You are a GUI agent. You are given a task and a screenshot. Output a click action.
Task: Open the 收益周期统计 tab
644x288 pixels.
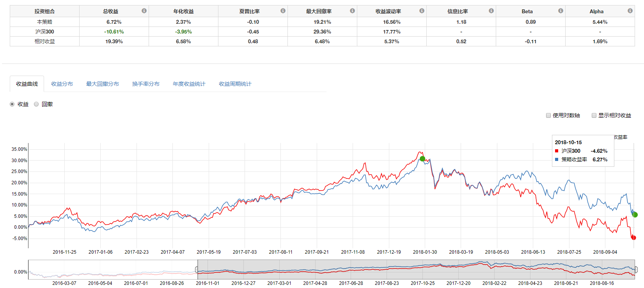235,84
